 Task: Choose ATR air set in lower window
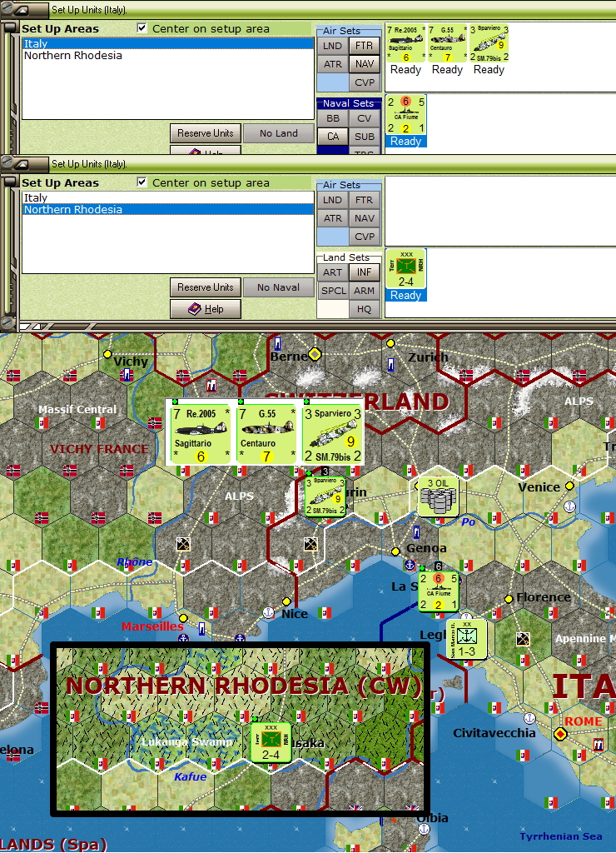coord(333,218)
